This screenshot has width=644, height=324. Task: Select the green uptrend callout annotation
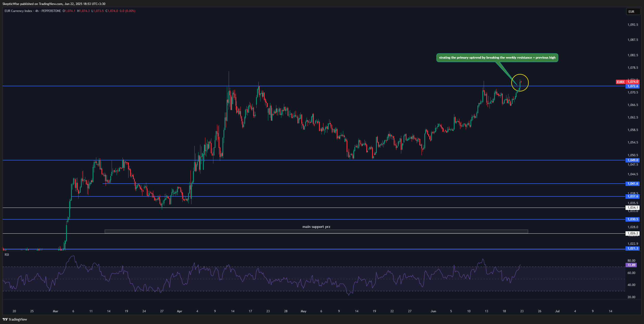497,58
